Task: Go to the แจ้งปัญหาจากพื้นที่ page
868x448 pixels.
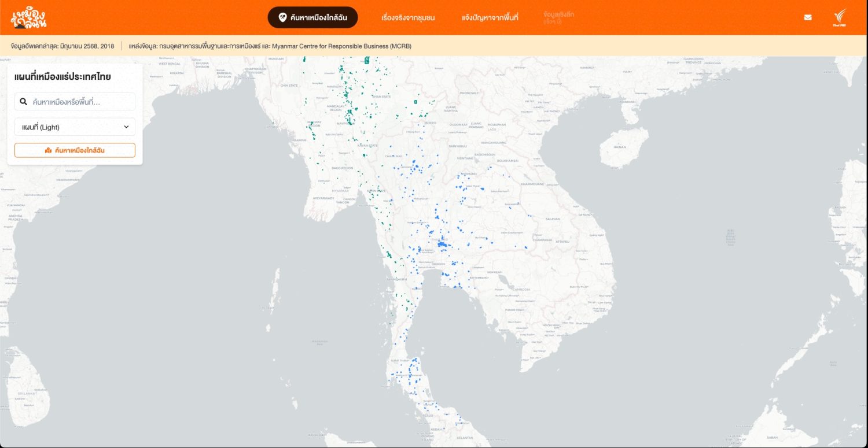Action: (490, 18)
